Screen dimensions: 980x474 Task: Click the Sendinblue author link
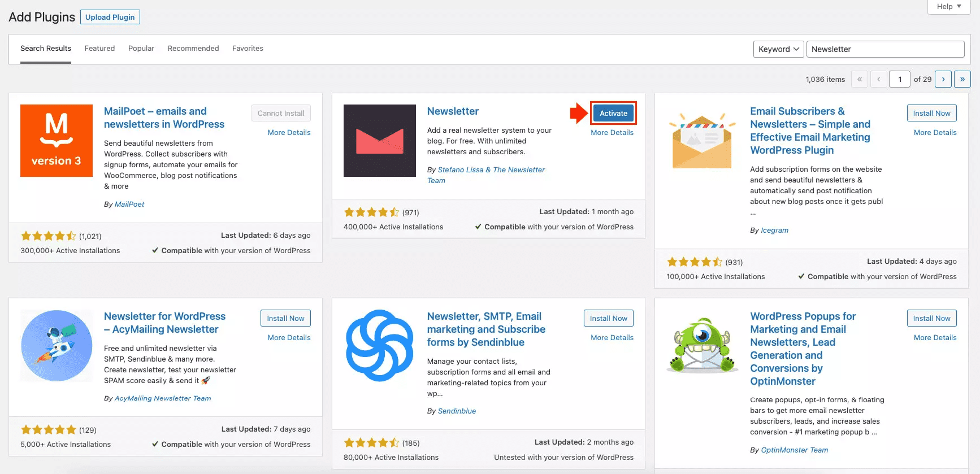click(x=457, y=411)
